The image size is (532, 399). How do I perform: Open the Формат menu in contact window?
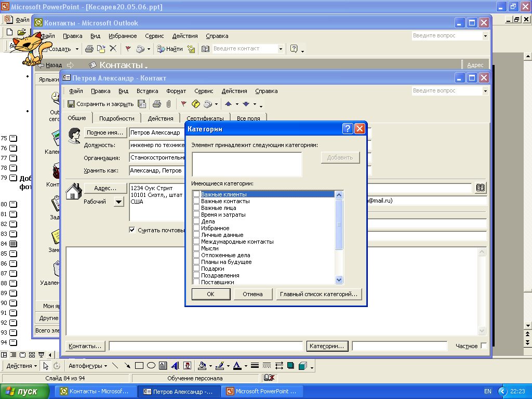pyautogui.click(x=176, y=91)
